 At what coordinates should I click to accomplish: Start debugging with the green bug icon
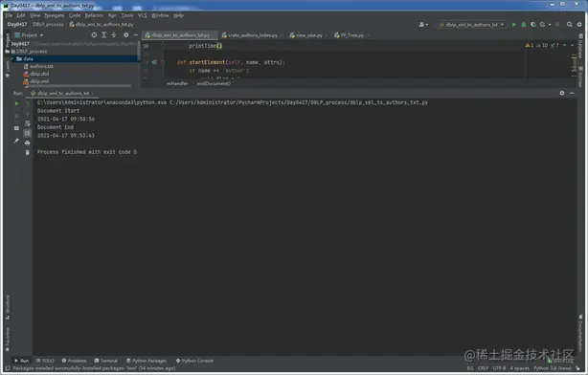[x=524, y=24]
